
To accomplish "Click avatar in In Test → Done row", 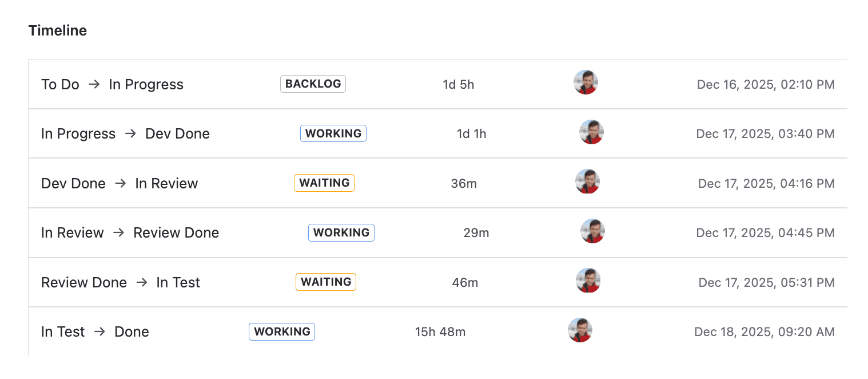I will pos(580,330).
